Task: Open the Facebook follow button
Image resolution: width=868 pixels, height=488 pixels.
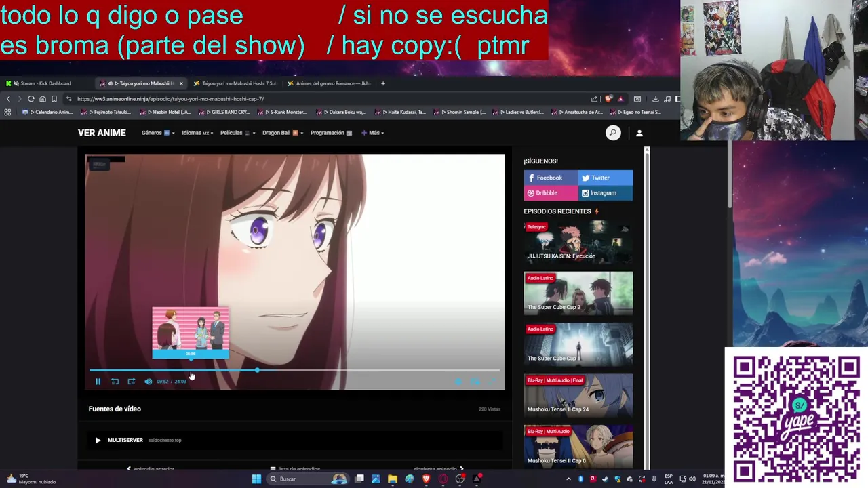Action: (x=551, y=178)
